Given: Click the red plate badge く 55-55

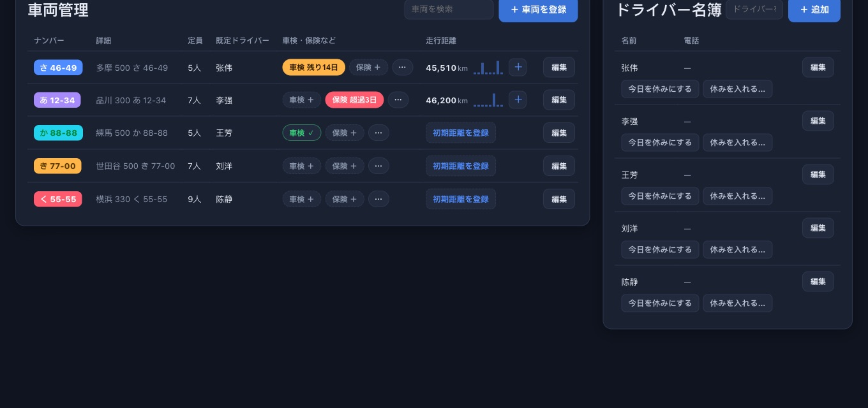Looking at the screenshot, I should pos(57,200).
